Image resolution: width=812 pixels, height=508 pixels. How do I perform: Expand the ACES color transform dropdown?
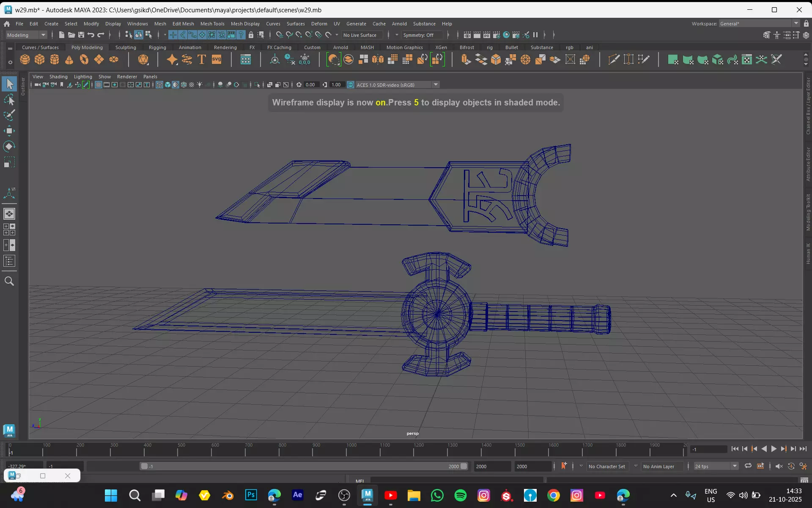point(436,85)
